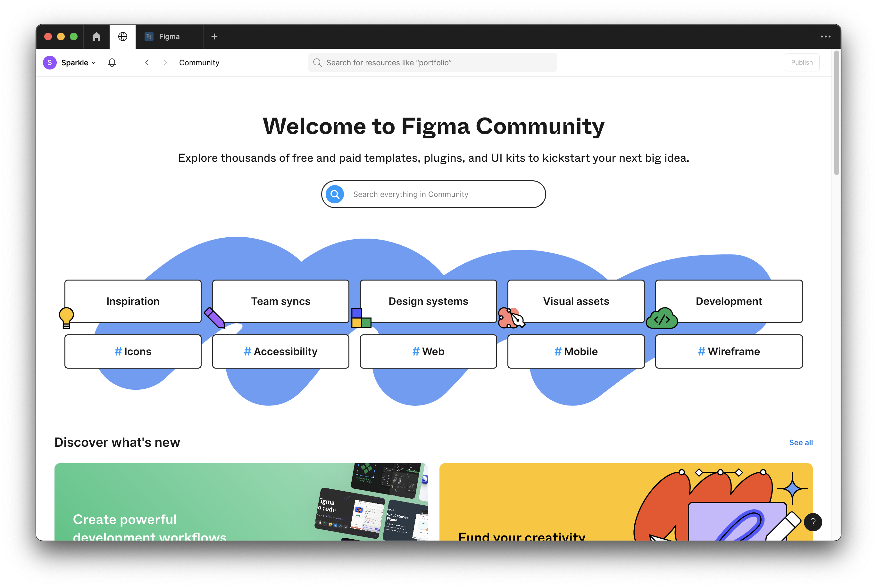Open the #Wireframe tag
The width and height of the screenshot is (877, 588).
pyautogui.click(x=728, y=351)
